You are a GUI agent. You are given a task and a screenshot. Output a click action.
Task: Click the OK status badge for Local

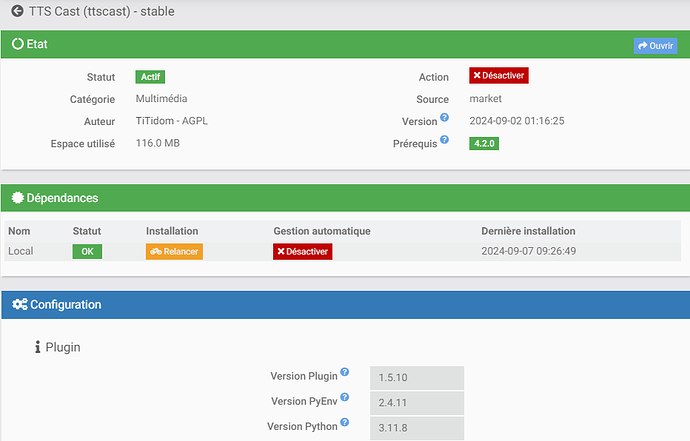click(87, 252)
